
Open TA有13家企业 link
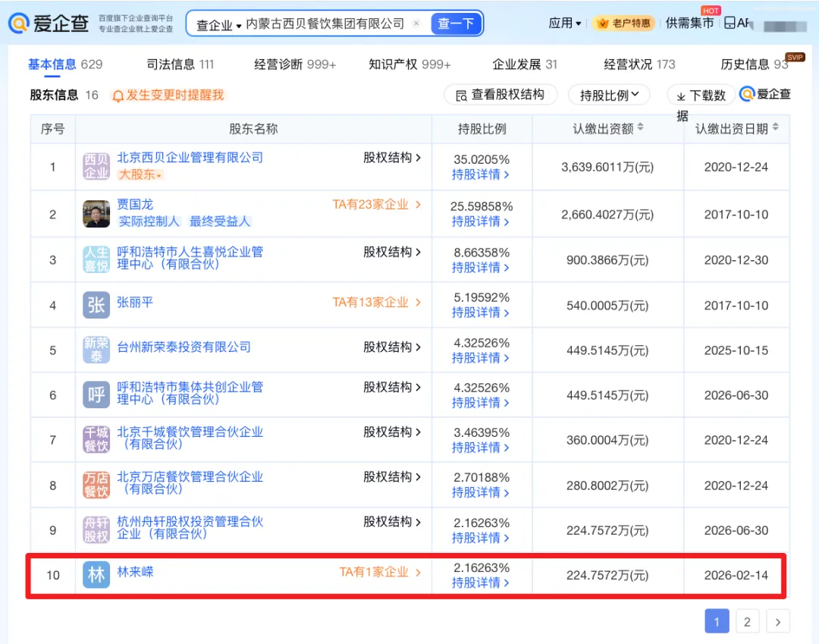(x=377, y=303)
